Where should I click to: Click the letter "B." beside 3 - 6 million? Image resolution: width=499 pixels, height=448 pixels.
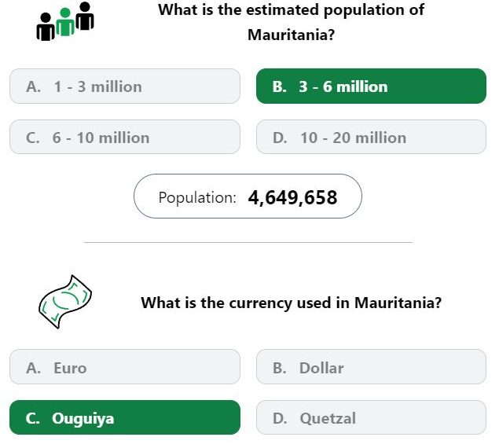point(279,86)
